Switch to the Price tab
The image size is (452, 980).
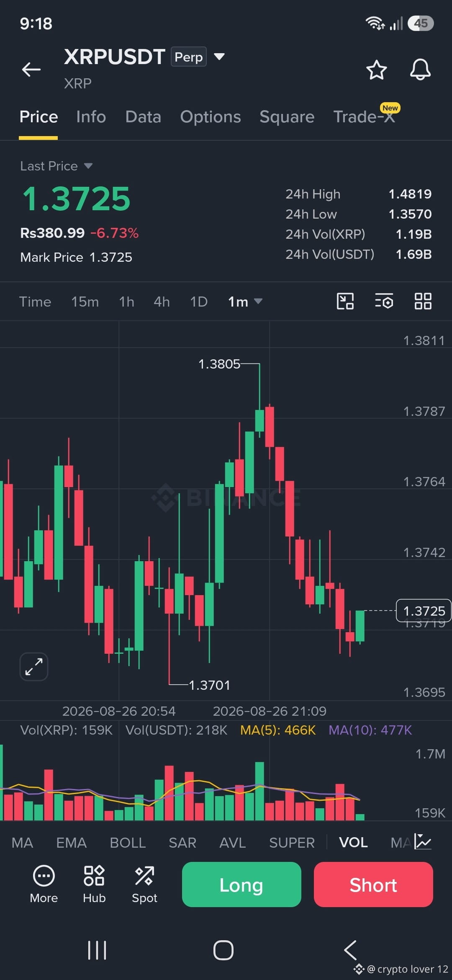tap(39, 117)
